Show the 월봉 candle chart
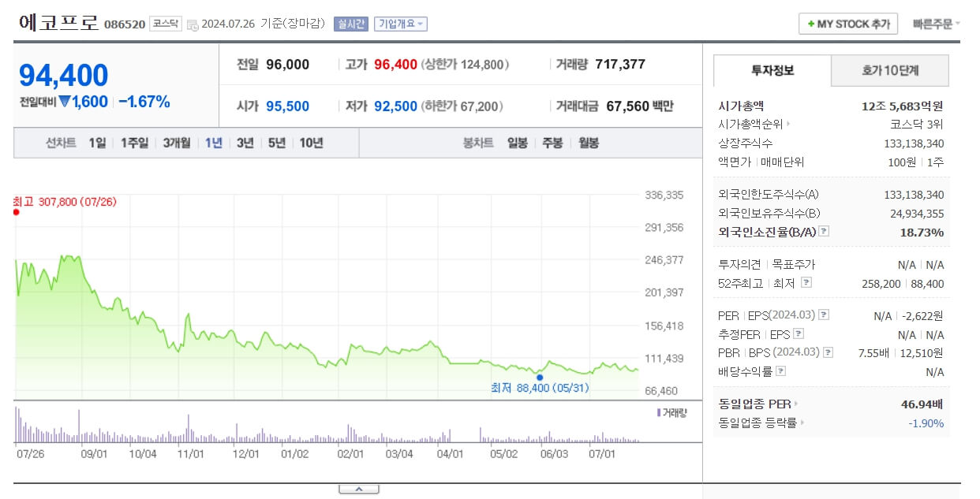Screen dimensions: 980x499 [589, 143]
